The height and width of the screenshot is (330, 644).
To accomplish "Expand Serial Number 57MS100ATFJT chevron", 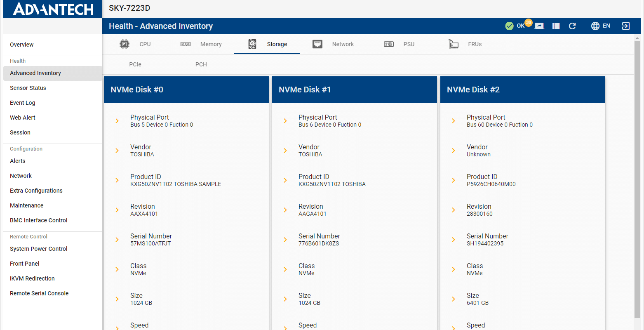I will (117, 240).
